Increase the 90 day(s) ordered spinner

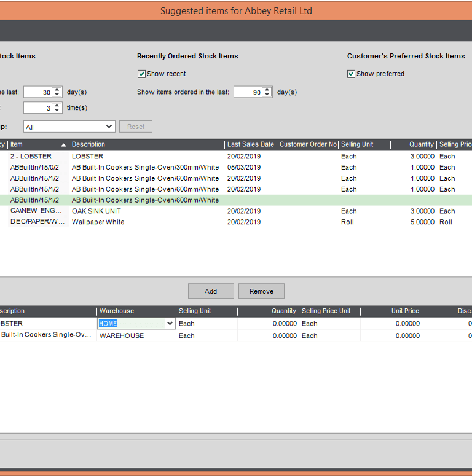point(267,90)
